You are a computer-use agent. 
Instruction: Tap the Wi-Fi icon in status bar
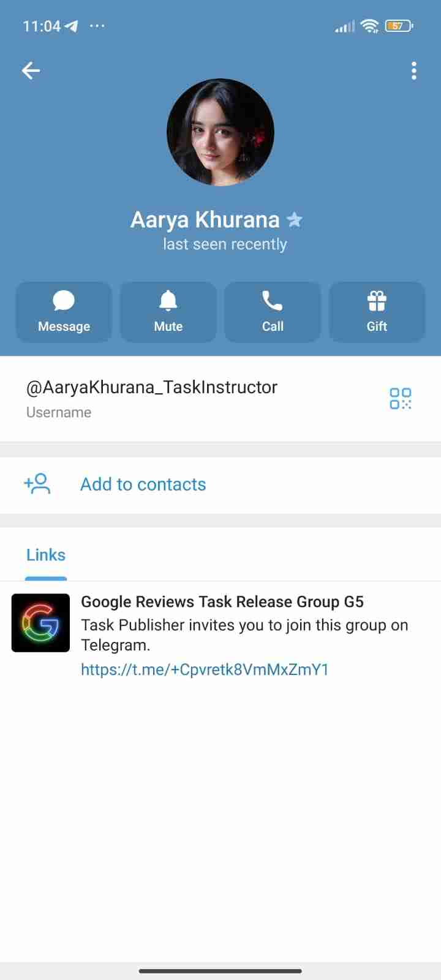[369, 26]
